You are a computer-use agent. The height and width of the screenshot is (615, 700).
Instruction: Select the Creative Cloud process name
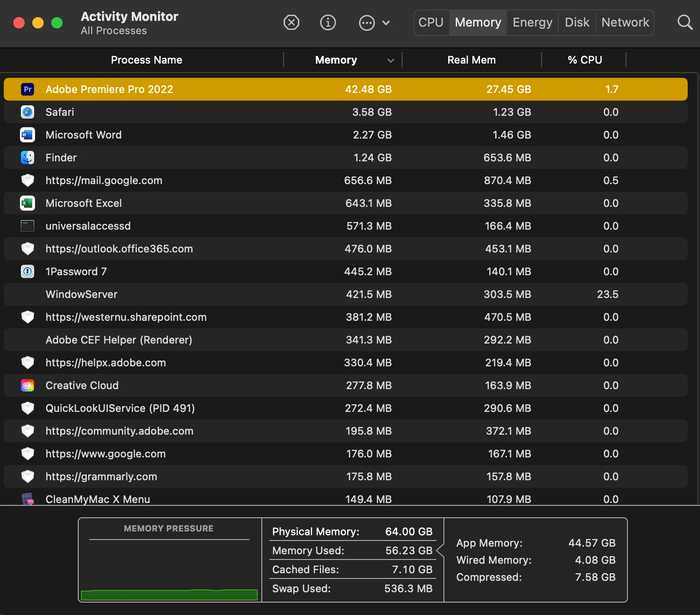(82, 385)
